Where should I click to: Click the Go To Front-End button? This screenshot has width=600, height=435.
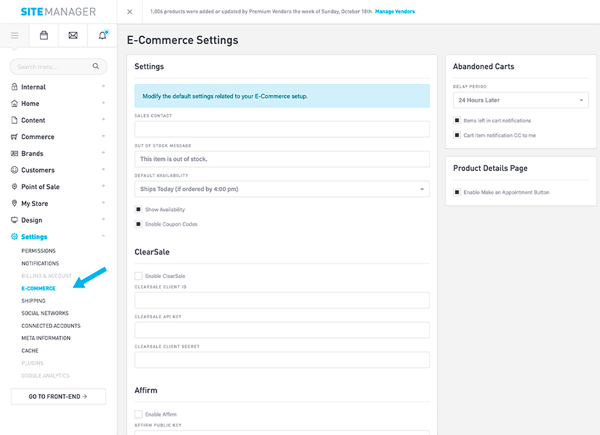(58, 396)
